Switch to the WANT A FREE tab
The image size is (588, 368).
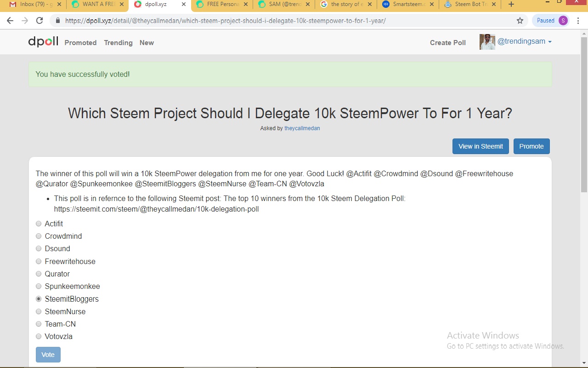97,5
